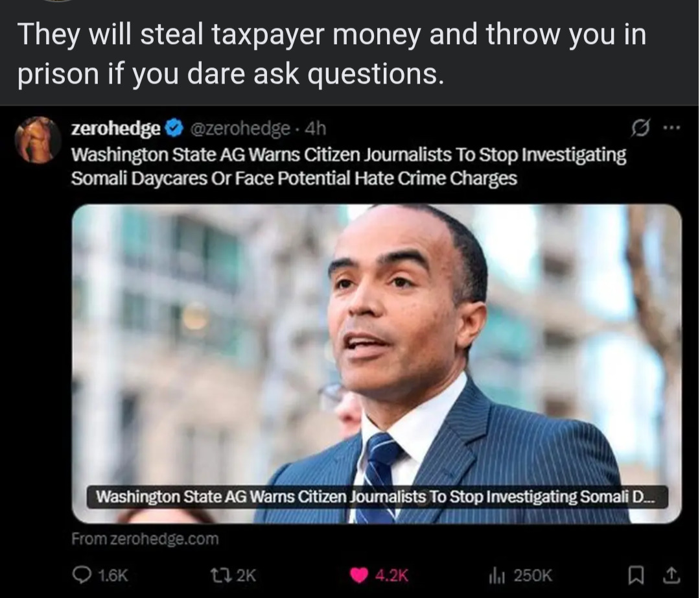Screen dimensions: 700x598
Task: Click the 1.6K replies count
Action: coord(113,575)
